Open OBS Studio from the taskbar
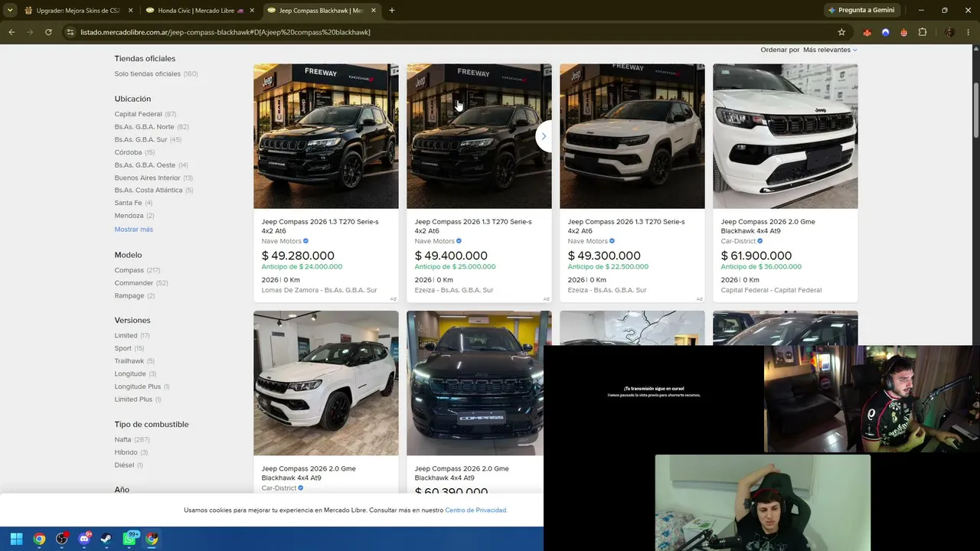 pos(62,539)
